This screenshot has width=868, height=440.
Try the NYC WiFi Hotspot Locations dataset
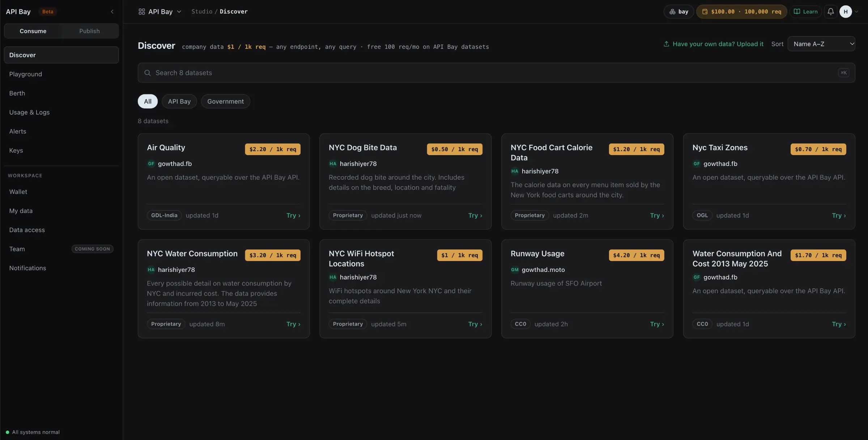tap(475, 324)
